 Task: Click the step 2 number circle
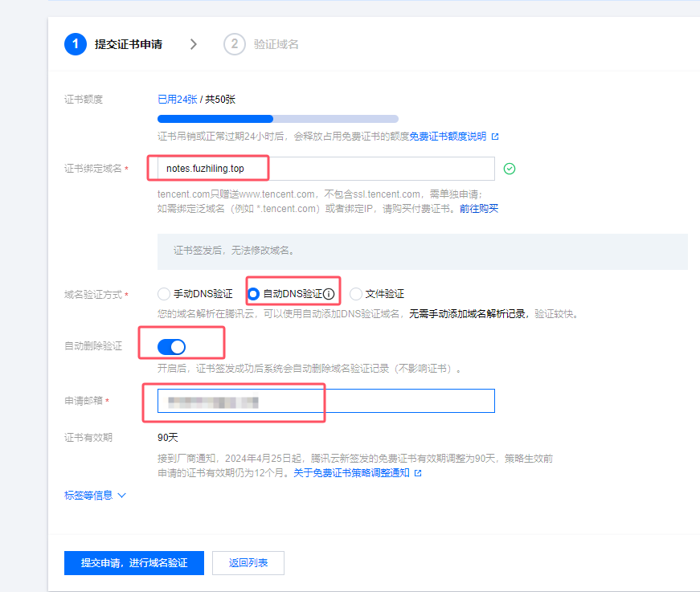234,44
